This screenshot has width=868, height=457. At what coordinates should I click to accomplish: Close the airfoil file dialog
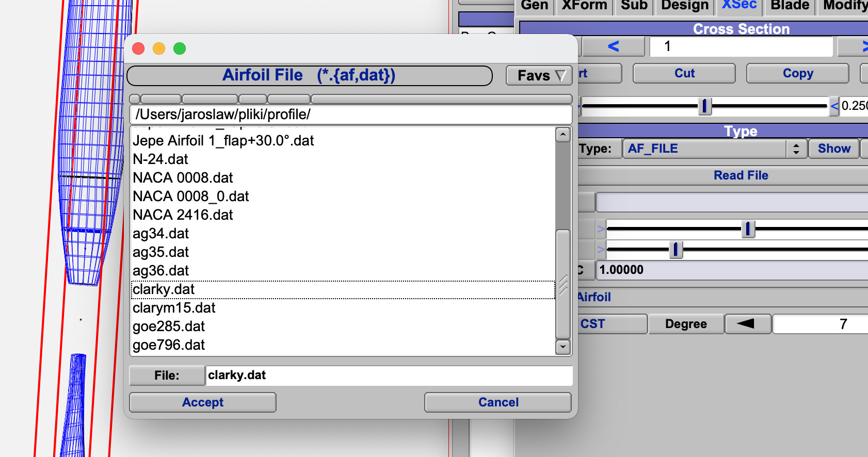(138, 48)
